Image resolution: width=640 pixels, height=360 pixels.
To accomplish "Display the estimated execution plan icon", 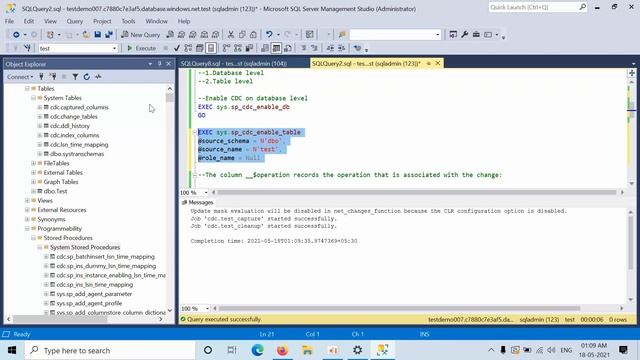I will click(x=188, y=48).
